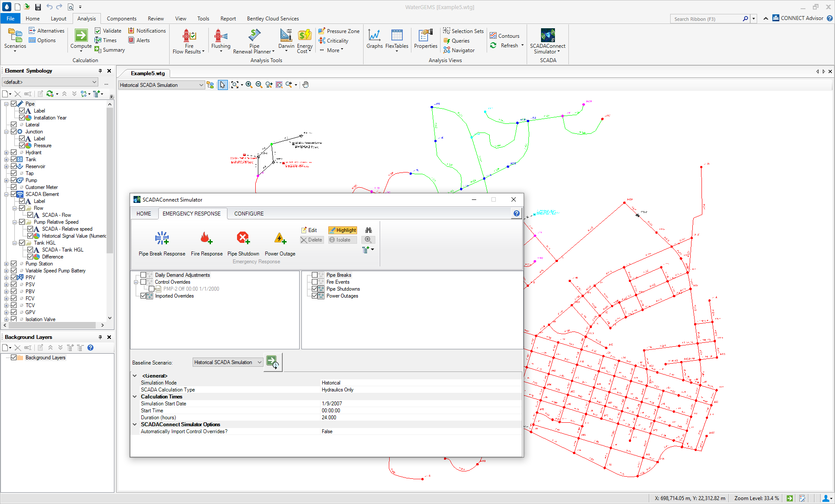835x504 pixels.
Task: Select the Fire Flow Results tool
Action: (x=188, y=39)
